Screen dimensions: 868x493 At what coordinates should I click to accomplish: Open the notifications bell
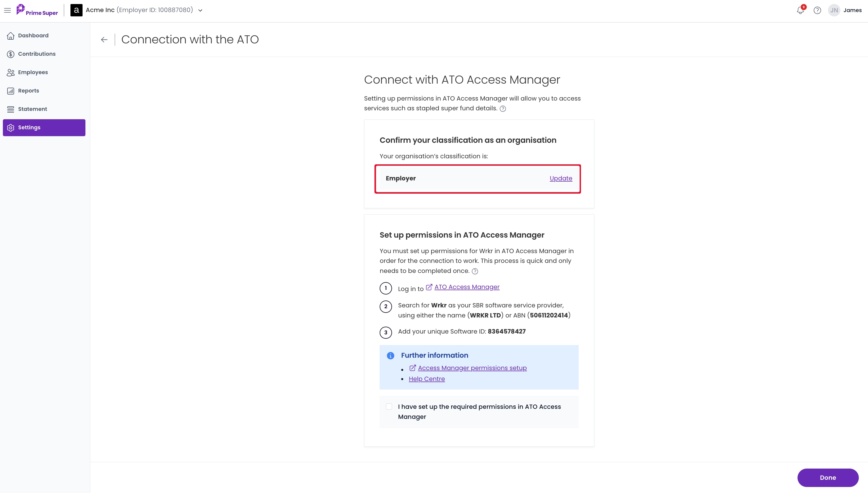tap(800, 10)
